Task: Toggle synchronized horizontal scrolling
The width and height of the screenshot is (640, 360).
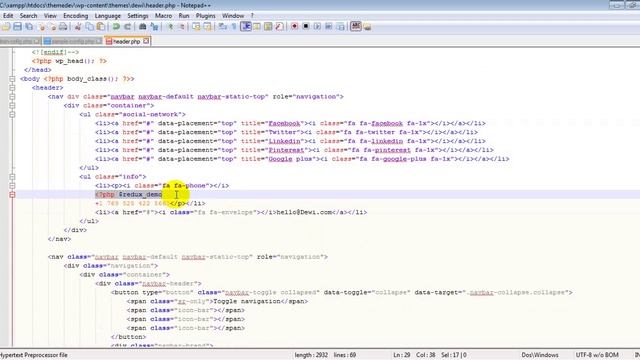Action: coord(208,27)
